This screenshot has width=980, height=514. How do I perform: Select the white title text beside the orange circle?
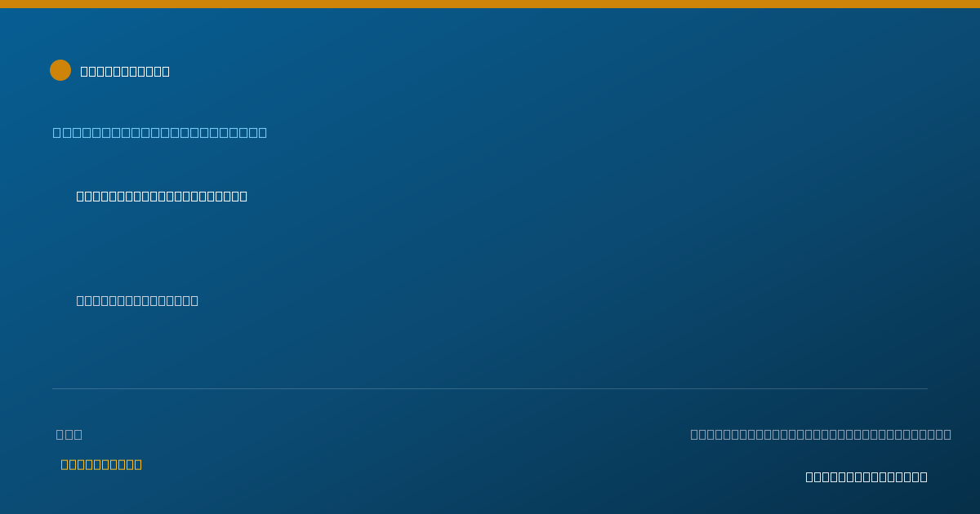tap(125, 71)
